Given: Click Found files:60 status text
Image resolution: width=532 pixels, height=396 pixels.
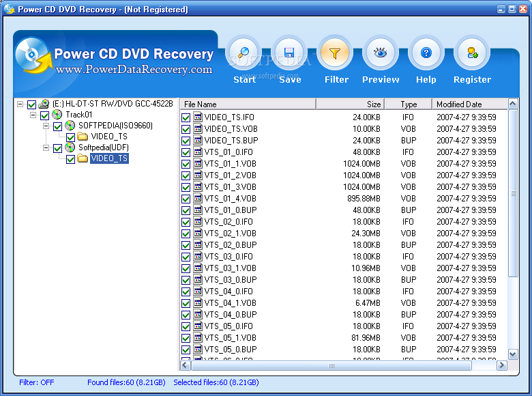Looking at the screenshot, I should point(126,382).
